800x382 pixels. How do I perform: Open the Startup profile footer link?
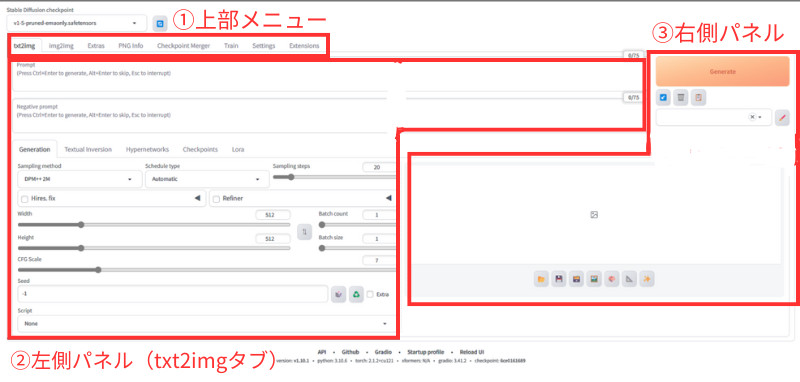point(426,352)
